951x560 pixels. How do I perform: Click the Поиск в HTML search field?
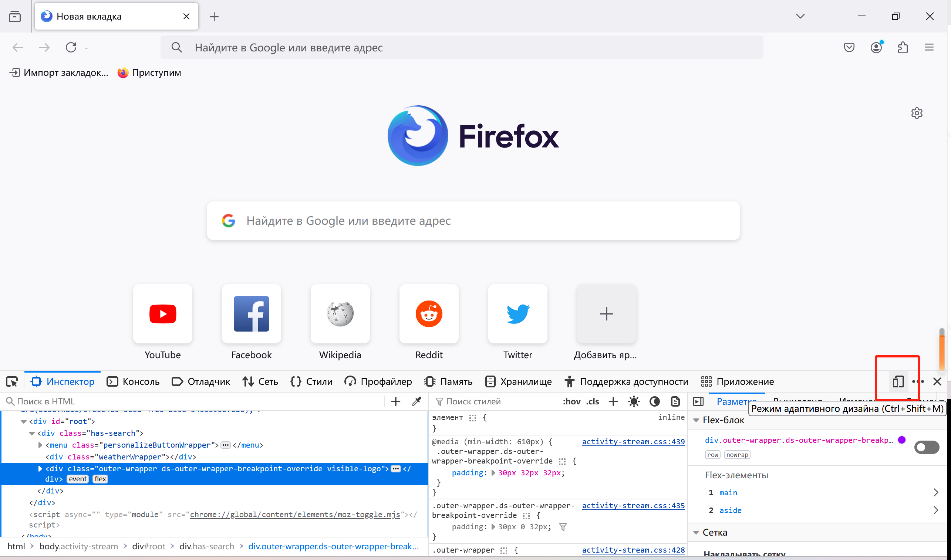(x=193, y=401)
